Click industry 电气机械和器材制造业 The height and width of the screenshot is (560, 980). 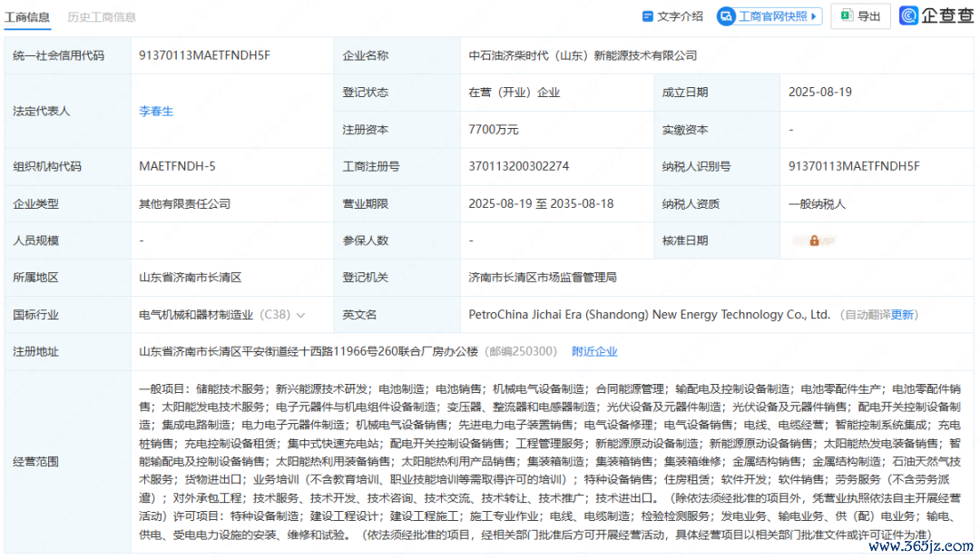click(196, 315)
